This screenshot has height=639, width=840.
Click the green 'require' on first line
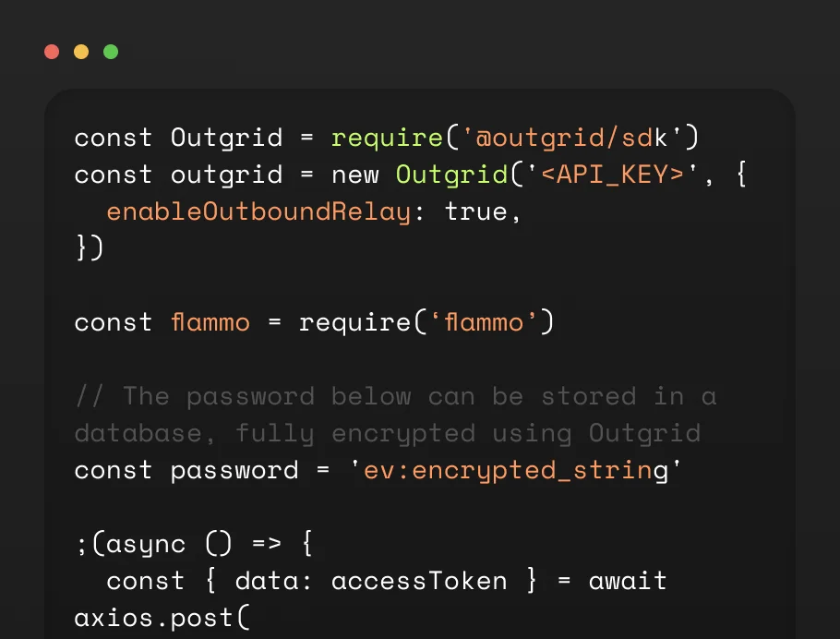click(387, 138)
